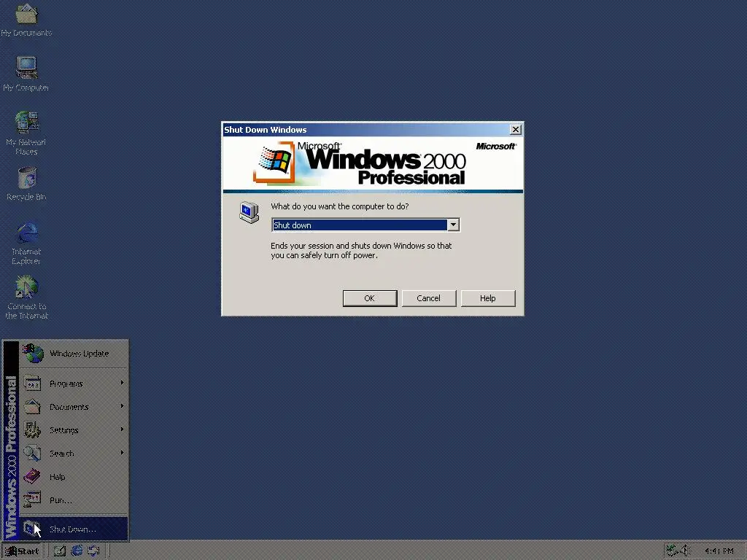The height and width of the screenshot is (560, 747).
Task: Open the My Documents desktop icon
Action: tap(26, 20)
